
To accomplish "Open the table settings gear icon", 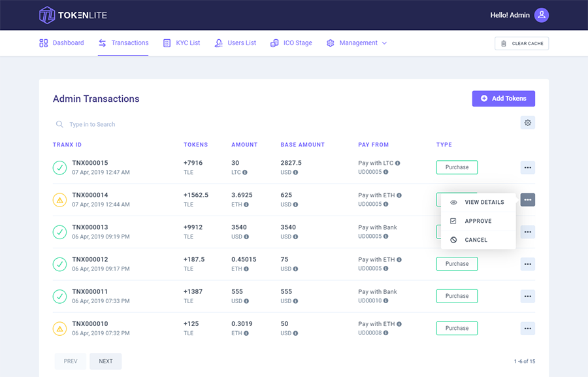I will point(528,122).
